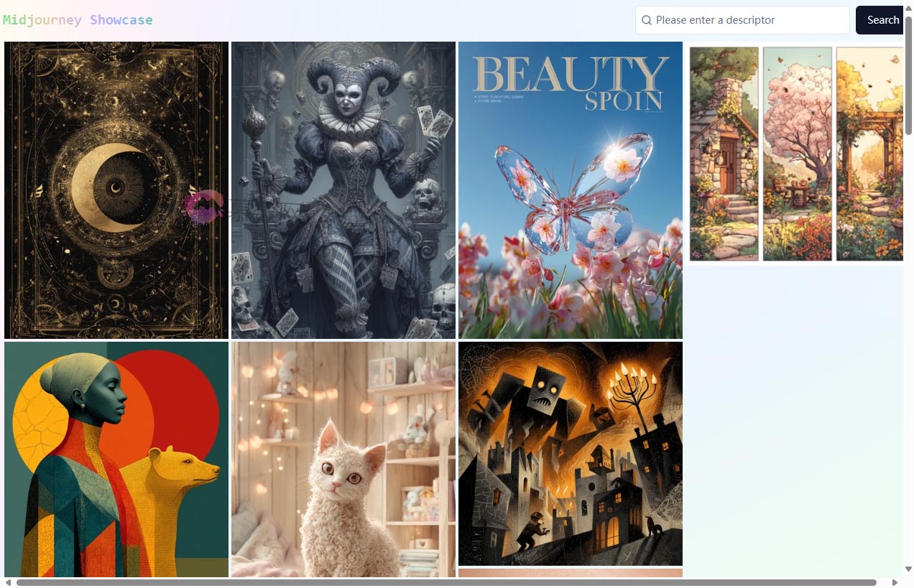Open the curly white kitten image
Screen dimensions: 914x588
coord(343,459)
